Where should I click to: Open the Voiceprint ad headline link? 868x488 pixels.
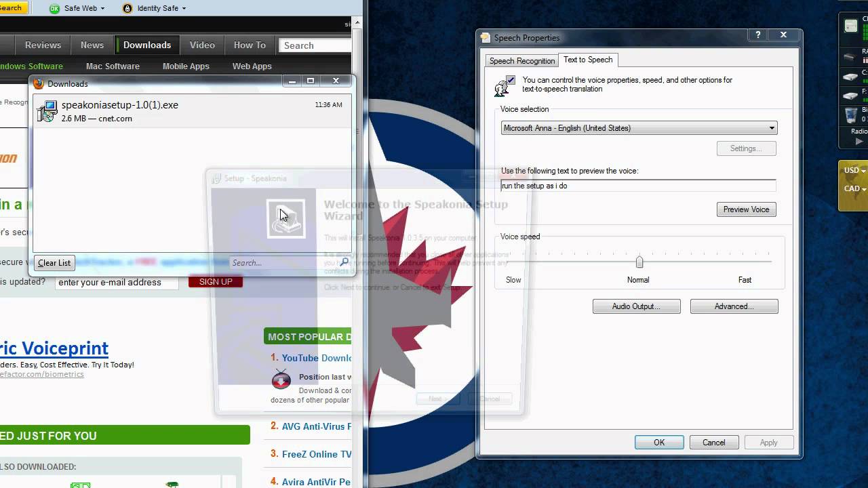[54, 348]
